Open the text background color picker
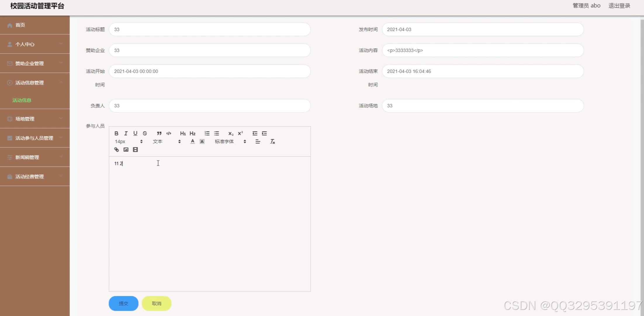 (x=202, y=142)
